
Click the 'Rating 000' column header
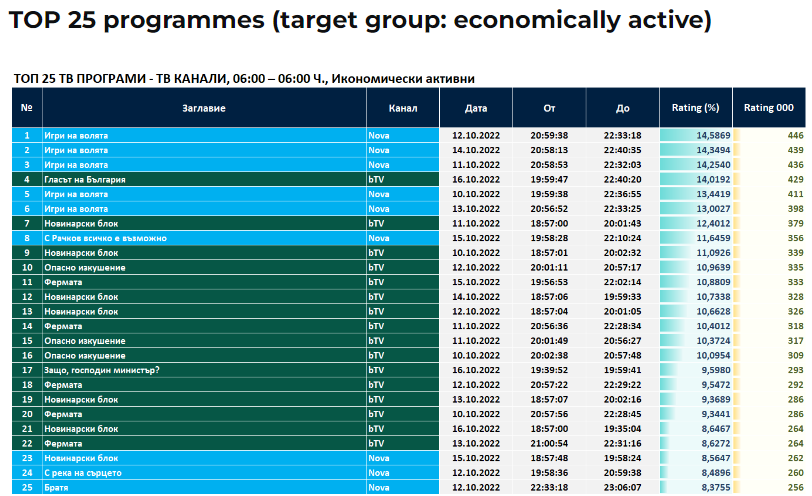click(769, 108)
